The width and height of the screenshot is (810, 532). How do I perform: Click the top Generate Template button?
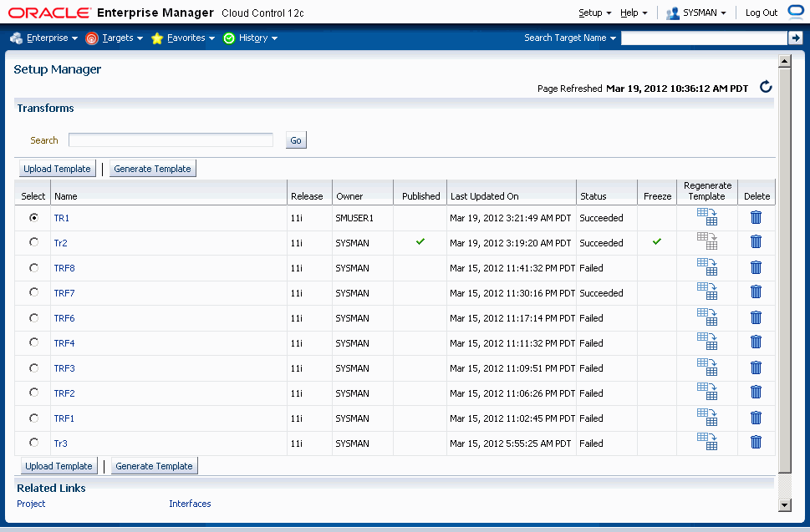[152, 169]
